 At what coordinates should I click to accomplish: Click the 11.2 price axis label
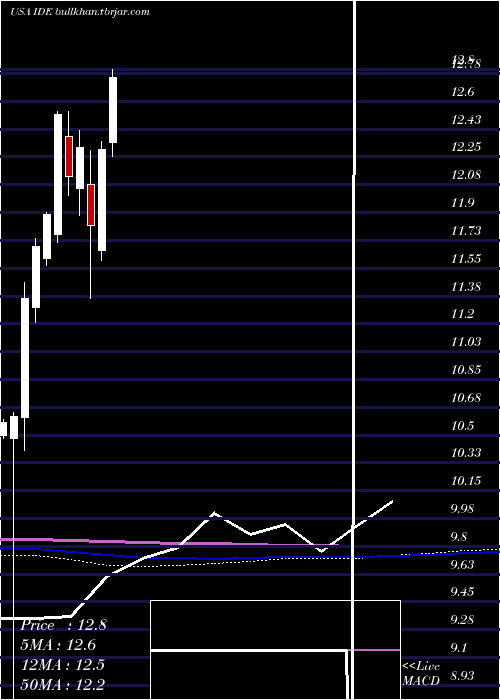(464, 314)
